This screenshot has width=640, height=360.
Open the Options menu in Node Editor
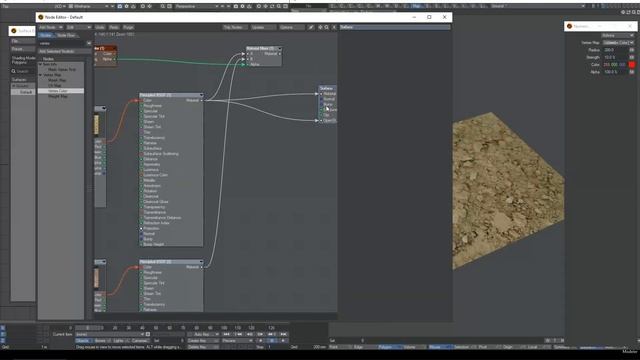point(291,27)
